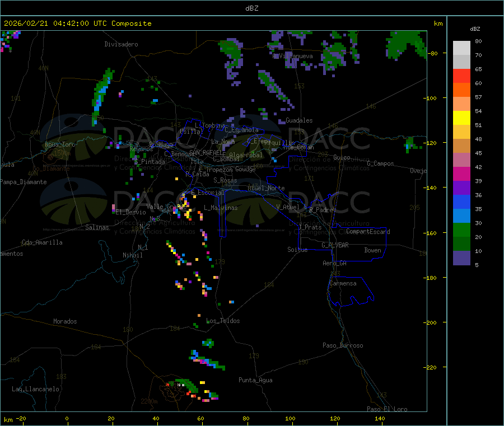Image resolution: width=504 pixels, height=426 pixels.
Task: Click the -220 tick label on the vertical axis
Action: pyautogui.click(x=431, y=367)
